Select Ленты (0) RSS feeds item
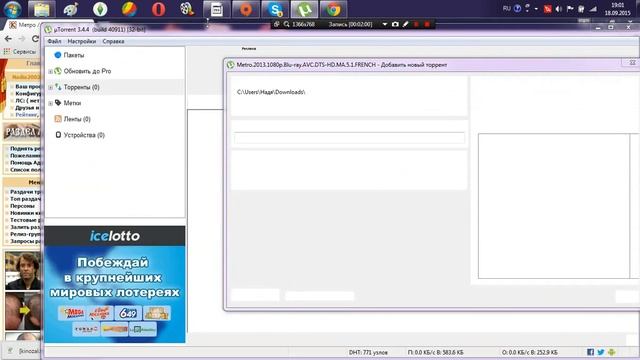The height and width of the screenshot is (360, 640). 77,119
